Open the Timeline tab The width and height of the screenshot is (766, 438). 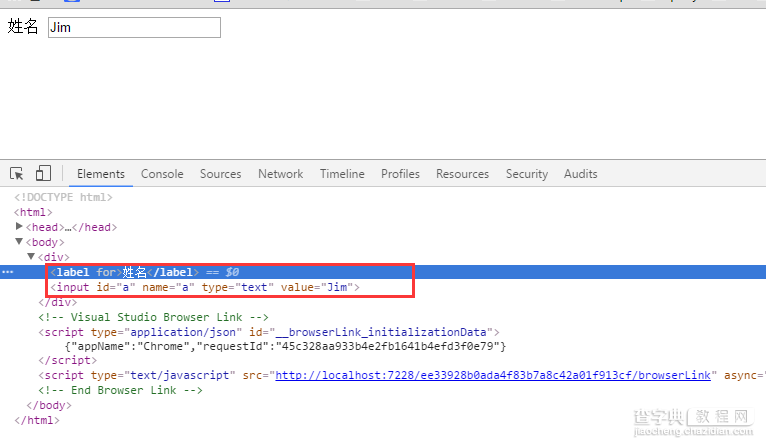342,174
